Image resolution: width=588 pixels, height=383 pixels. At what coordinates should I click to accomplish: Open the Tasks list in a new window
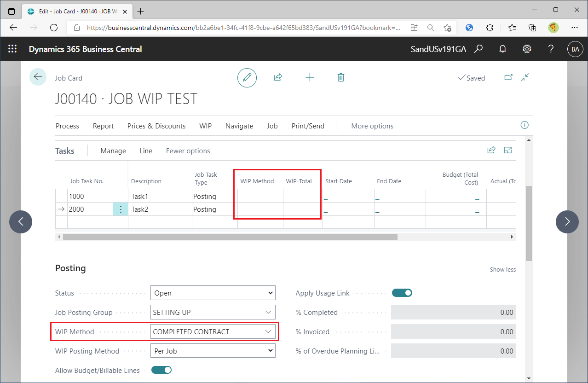(507, 150)
